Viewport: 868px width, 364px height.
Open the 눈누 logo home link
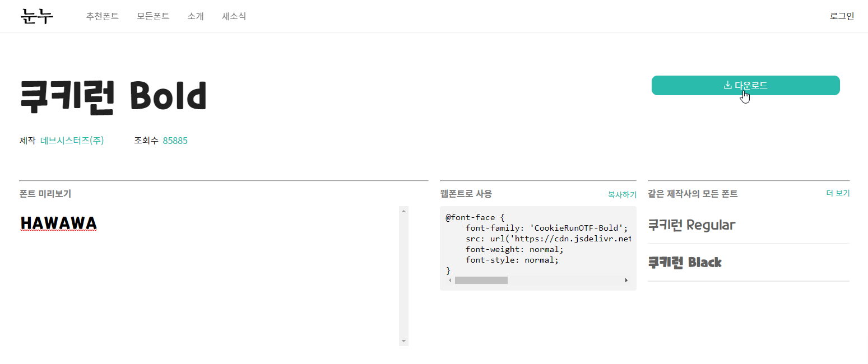[37, 16]
